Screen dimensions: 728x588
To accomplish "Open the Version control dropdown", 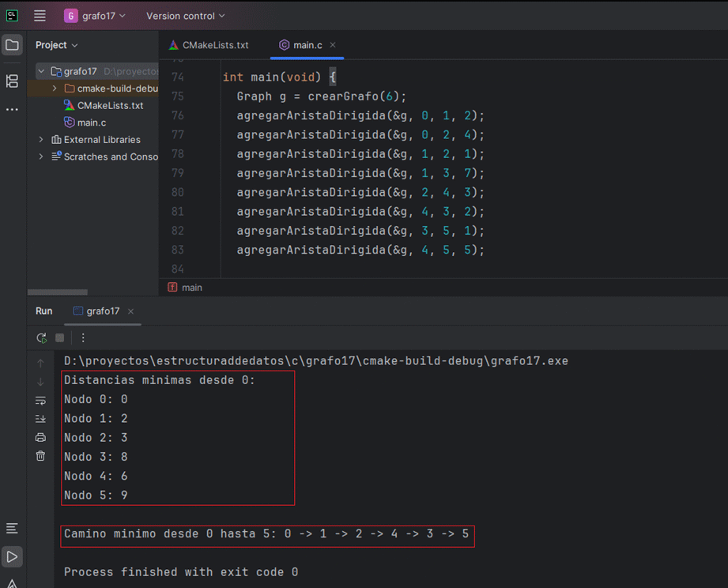I will tap(185, 16).
